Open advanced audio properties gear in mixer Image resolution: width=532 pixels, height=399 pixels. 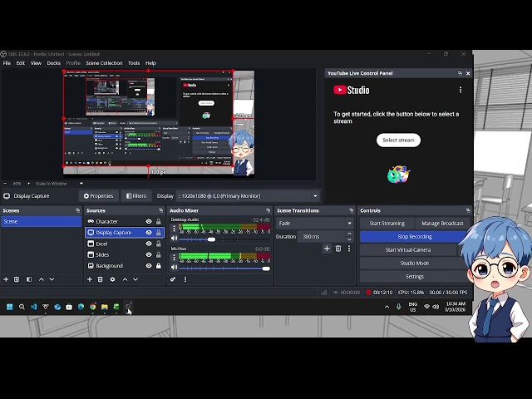[x=174, y=279]
